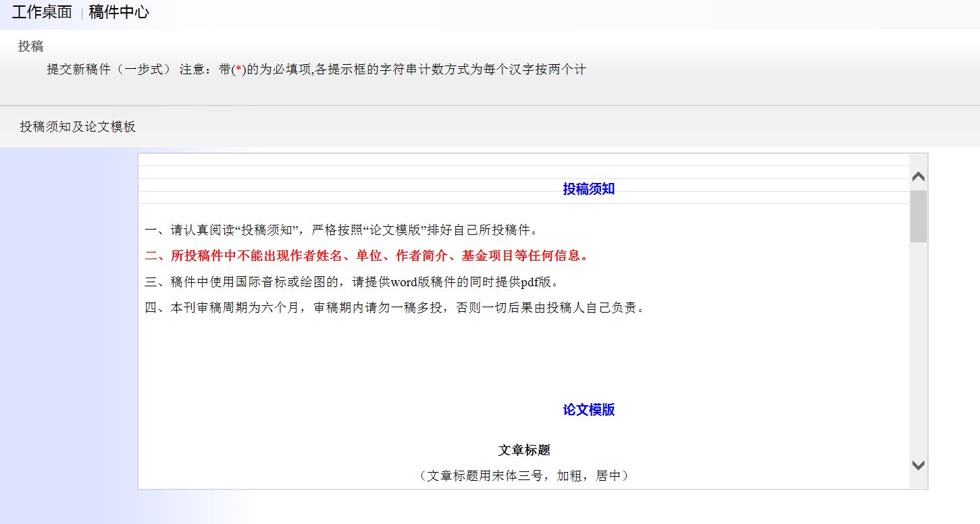Viewport: 980px width, 524px height.
Task: Click the bold 文章标题 sample title
Action: click(x=524, y=450)
